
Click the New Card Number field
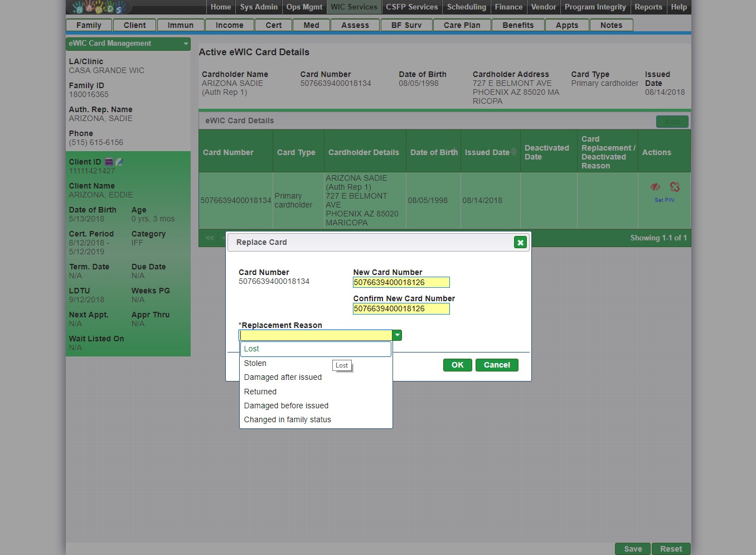pos(401,282)
